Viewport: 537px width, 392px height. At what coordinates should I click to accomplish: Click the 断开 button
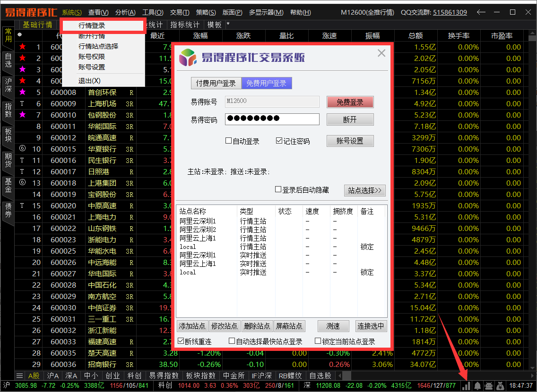[350, 119]
